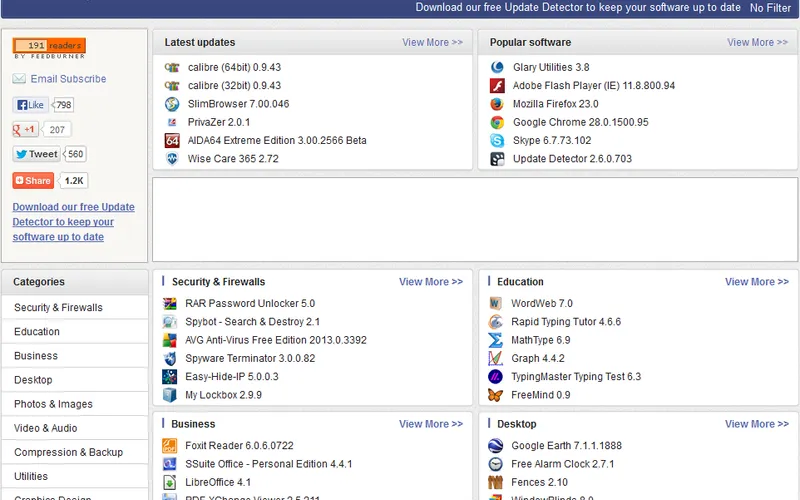View more Security & Firewalls software
Screen dimensions: 800x500
[x=431, y=282]
